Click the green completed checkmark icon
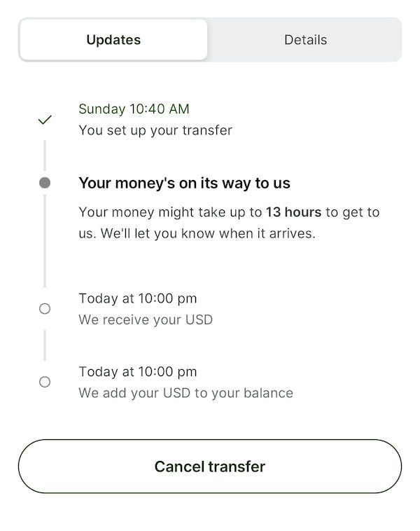Image resolution: width=420 pixels, height=531 pixels. pos(45,120)
